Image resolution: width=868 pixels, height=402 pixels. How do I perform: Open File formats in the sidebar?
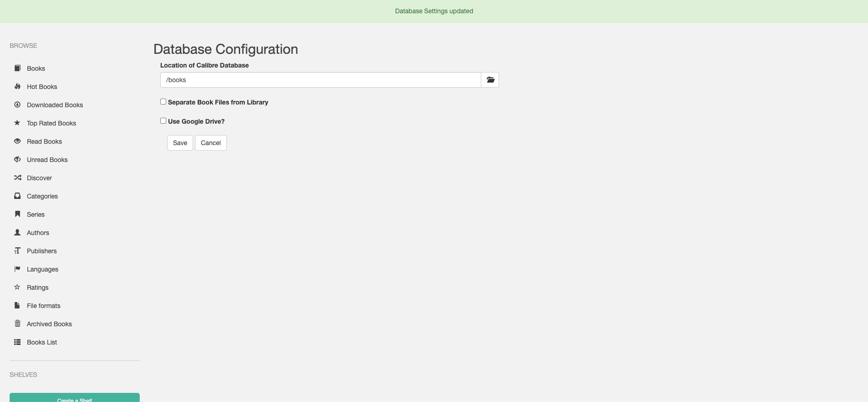pyautogui.click(x=43, y=306)
